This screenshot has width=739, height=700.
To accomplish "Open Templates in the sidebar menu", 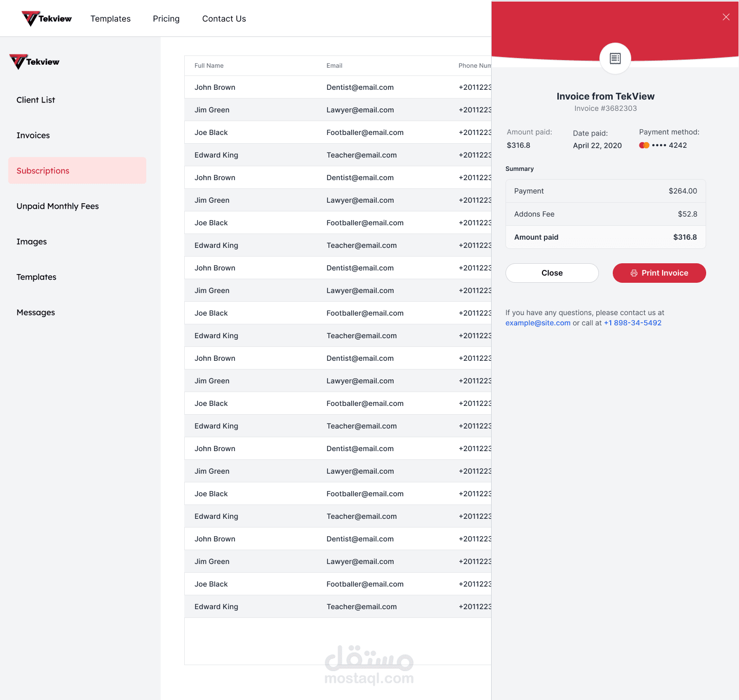I will point(36,277).
